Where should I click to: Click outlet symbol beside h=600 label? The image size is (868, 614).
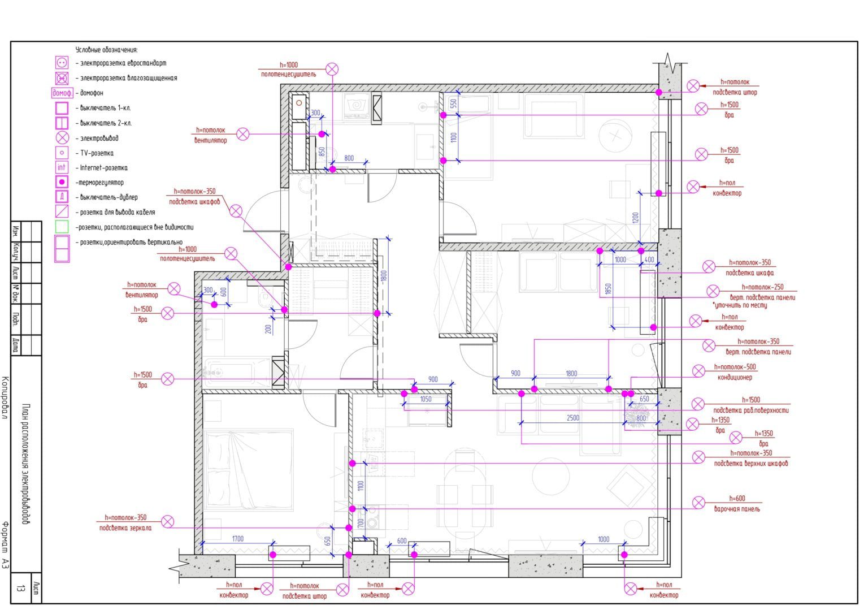coord(698,503)
